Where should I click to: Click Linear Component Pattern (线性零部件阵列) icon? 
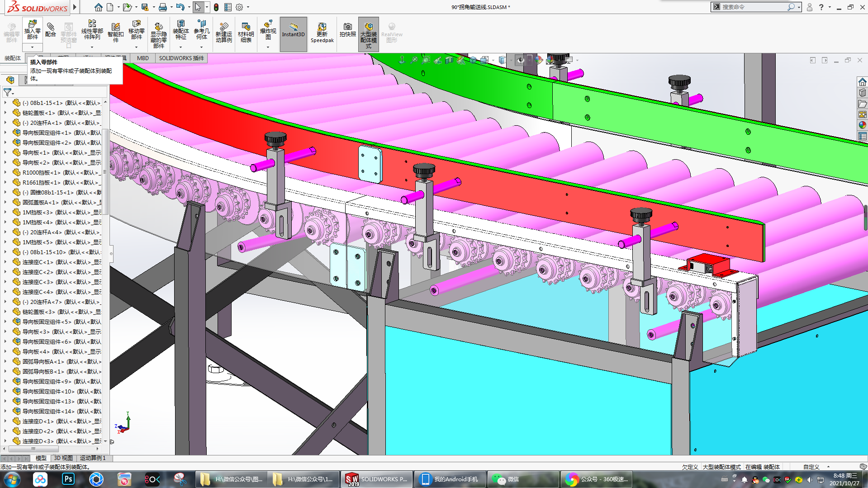(x=92, y=30)
